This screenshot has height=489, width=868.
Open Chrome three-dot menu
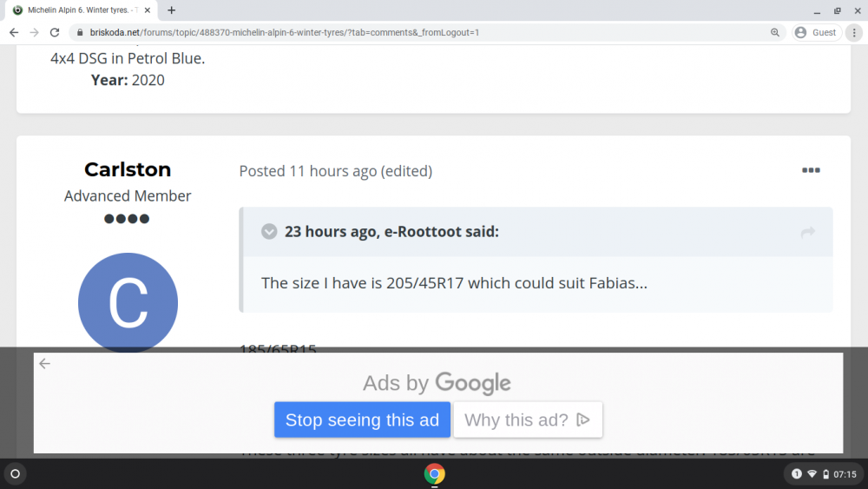pos(854,33)
